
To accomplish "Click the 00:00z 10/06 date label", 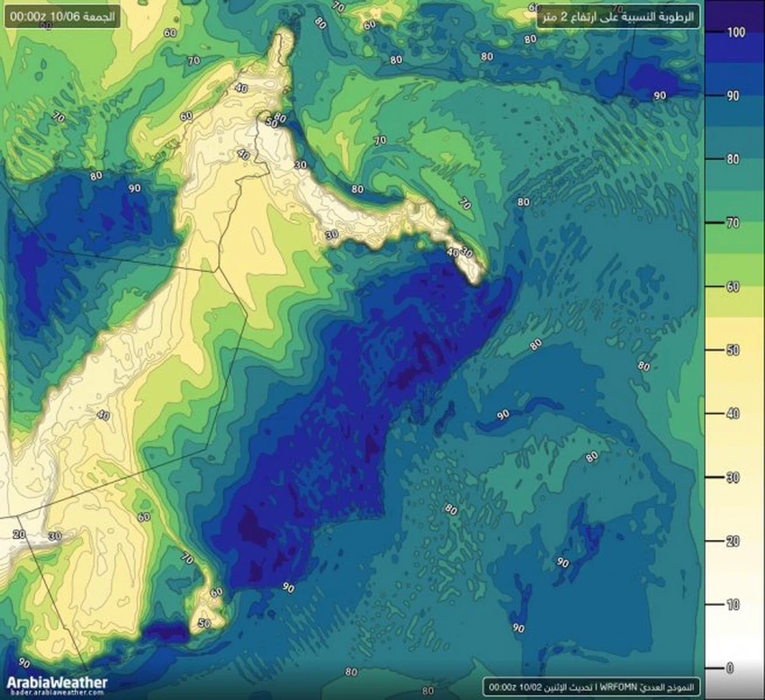I will [62, 17].
